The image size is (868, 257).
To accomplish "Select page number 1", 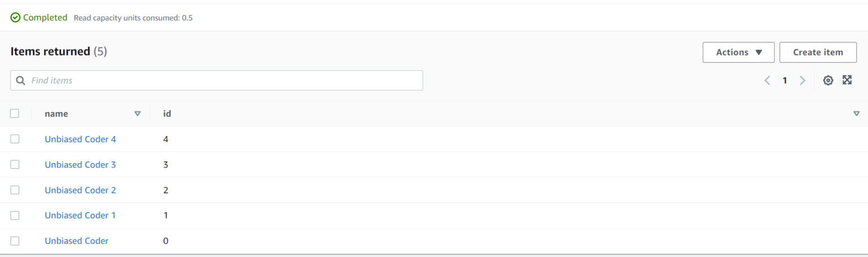I will [784, 80].
